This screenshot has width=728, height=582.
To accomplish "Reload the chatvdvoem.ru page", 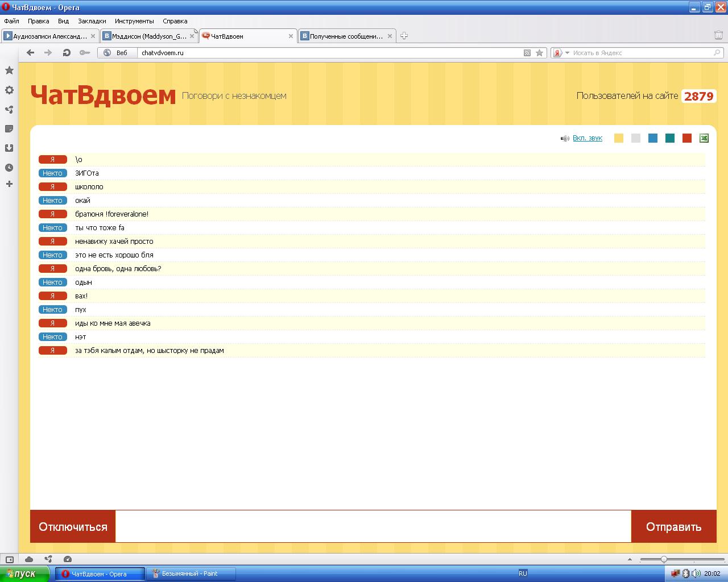I will tap(67, 52).
